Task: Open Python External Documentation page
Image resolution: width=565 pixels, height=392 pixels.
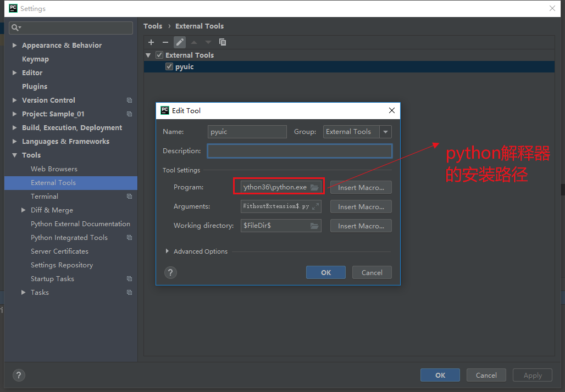Action: point(80,224)
